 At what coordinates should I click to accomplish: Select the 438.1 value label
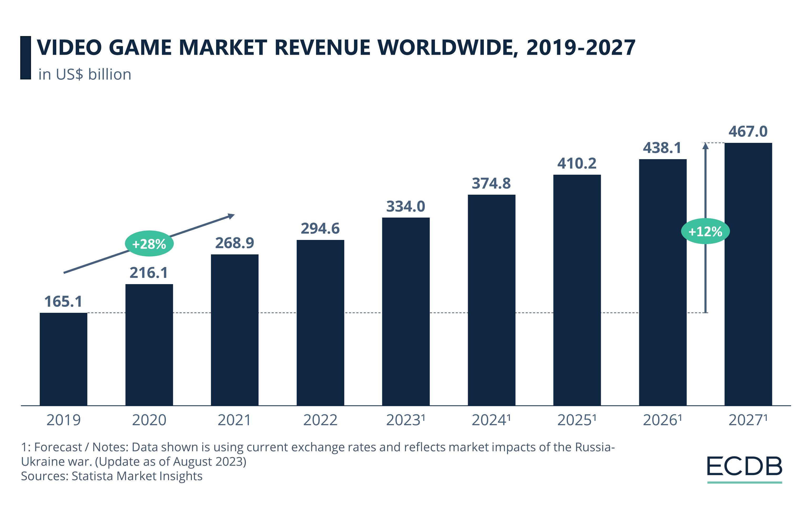tap(662, 148)
